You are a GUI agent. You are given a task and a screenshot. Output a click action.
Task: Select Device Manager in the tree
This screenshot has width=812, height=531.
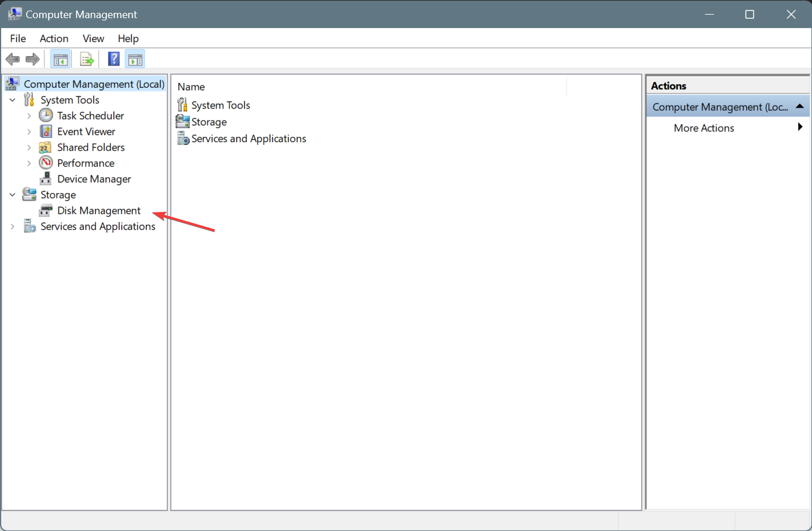click(94, 179)
